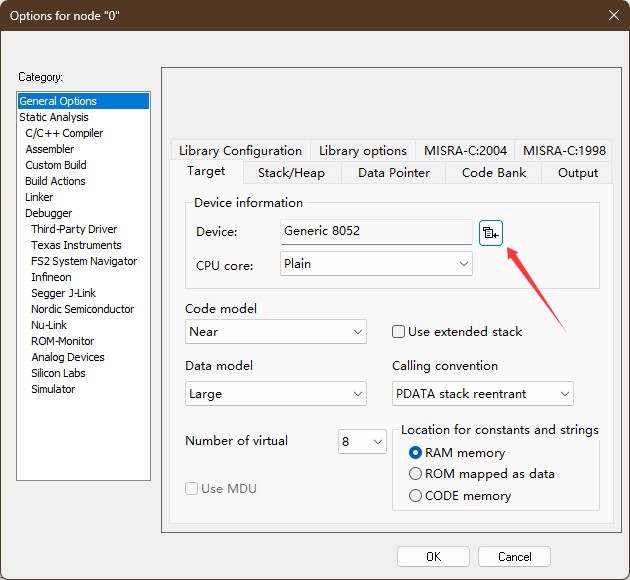The width and height of the screenshot is (630, 580).
Task: Click the Cancel button
Action: pos(514,557)
